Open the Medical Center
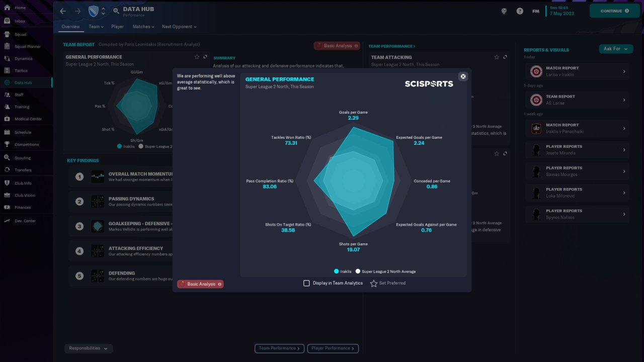This screenshot has height=362, width=644. coord(26,119)
